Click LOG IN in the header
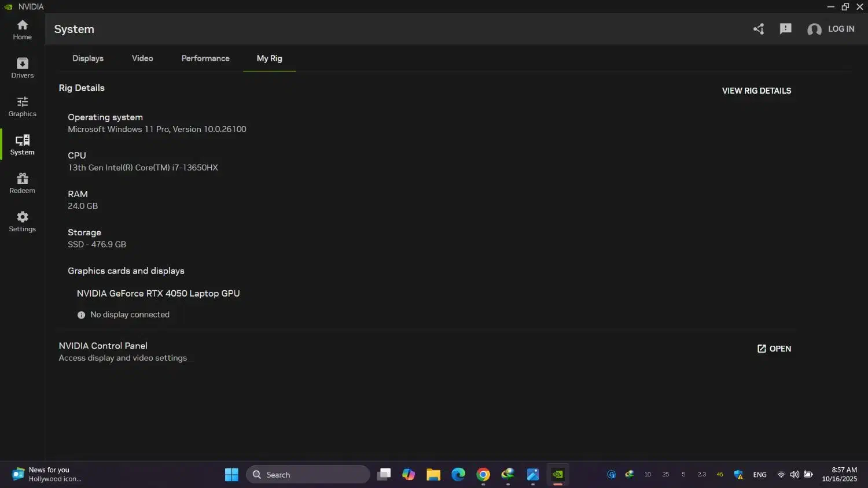868x488 pixels. click(x=831, y=29)
